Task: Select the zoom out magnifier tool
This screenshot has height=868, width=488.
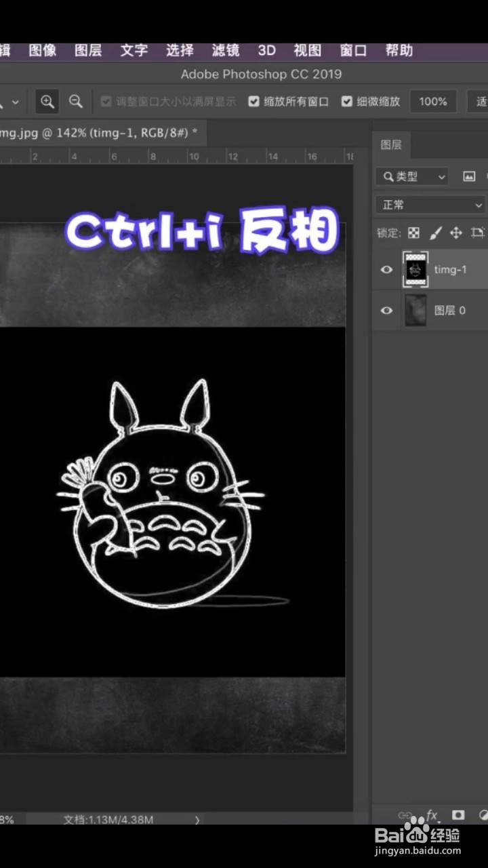Action: 76,102
